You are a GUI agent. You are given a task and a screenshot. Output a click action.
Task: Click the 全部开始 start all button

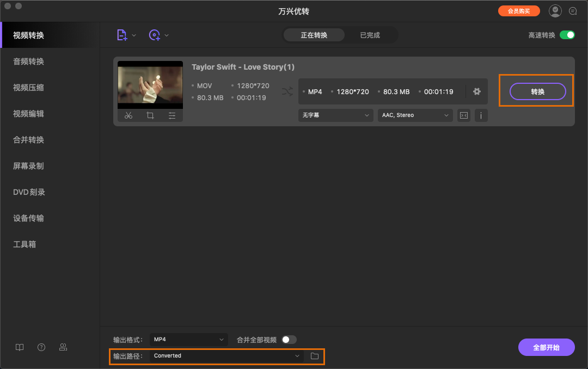[546, 347]
